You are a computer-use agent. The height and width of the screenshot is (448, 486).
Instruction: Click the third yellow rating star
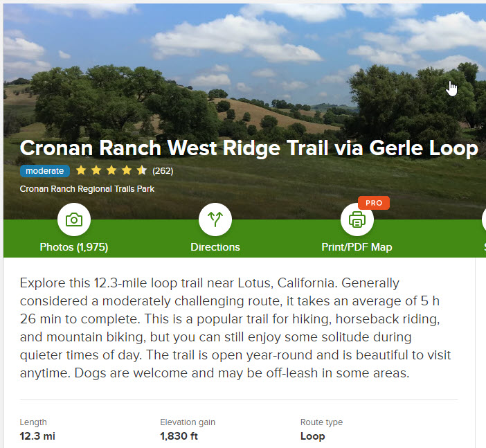pos(111,170)
